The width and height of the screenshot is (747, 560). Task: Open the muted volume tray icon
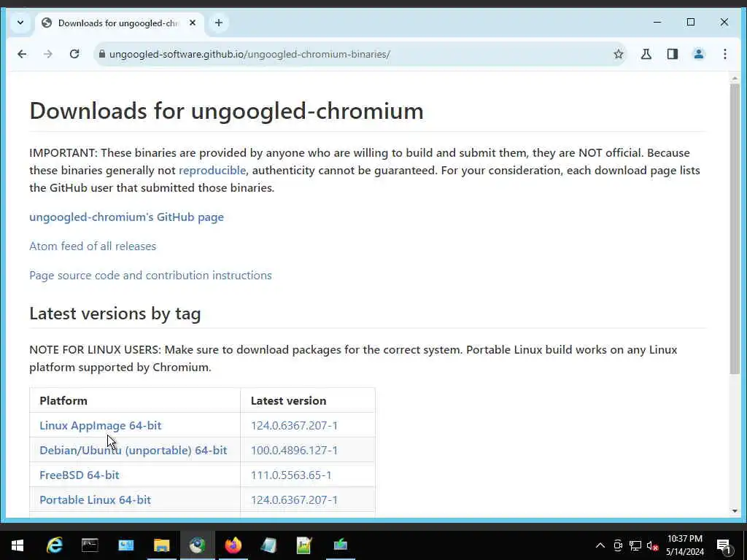pyautogui.click(x=653, y=545)
